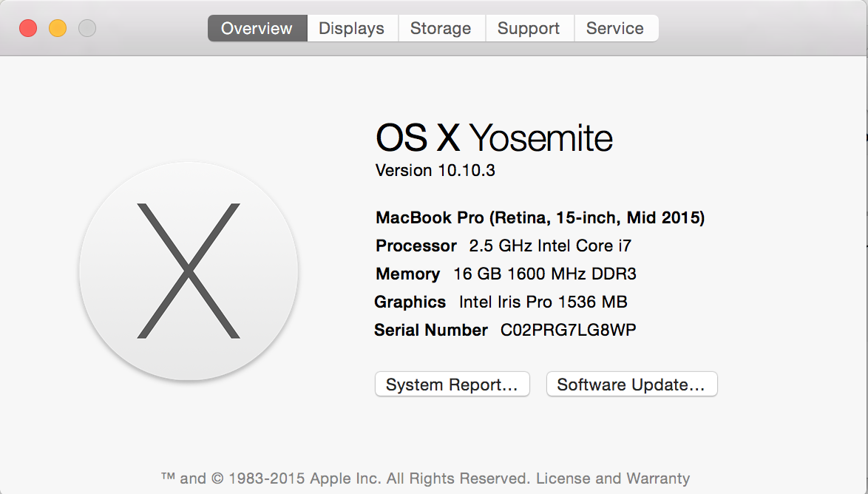Click the OS X Yosemite X logo
This screenshot has width=868, height=494.
(x=189, y=271)
